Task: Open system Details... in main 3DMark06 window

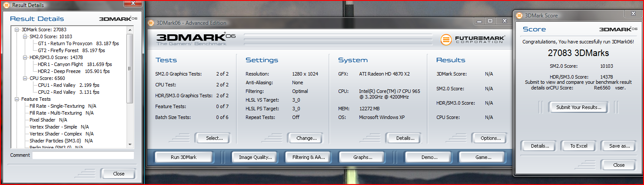Action: click(403, 138)
